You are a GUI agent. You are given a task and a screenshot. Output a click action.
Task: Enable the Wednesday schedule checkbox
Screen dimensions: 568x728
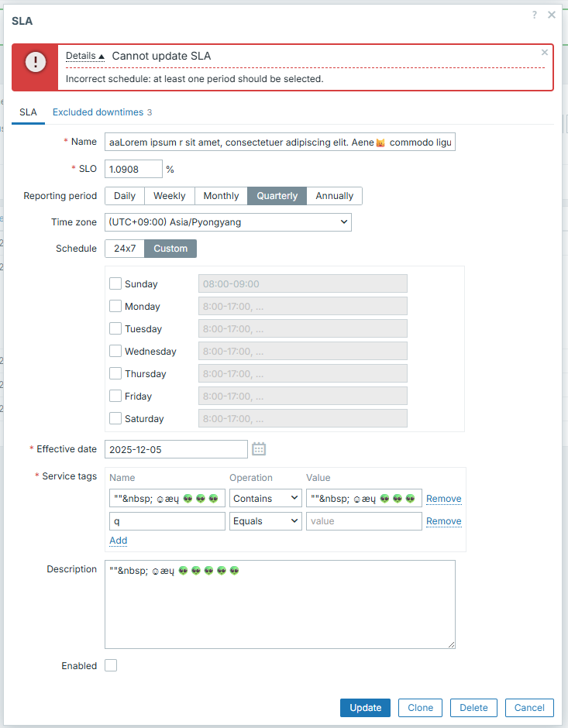tap(115, 352)
